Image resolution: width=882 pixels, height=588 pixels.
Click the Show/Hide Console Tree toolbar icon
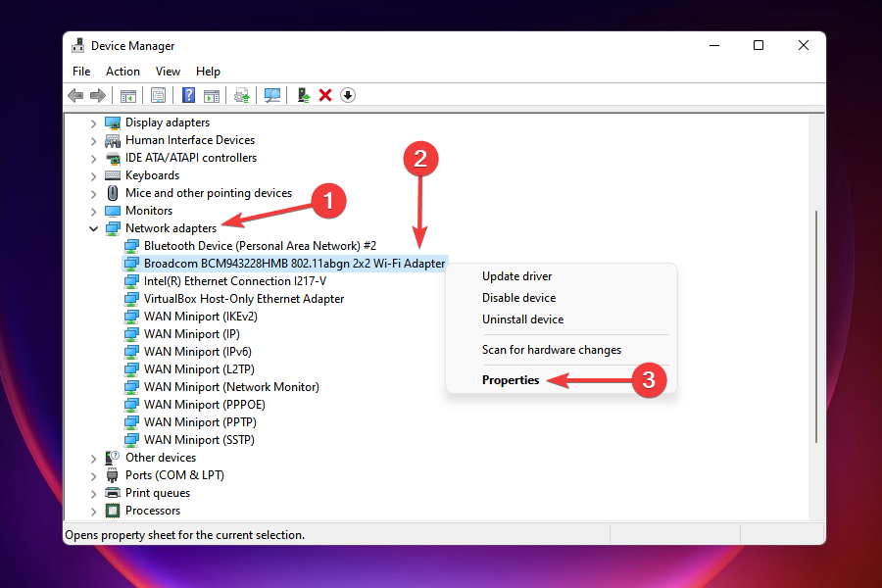click(127, 95)
